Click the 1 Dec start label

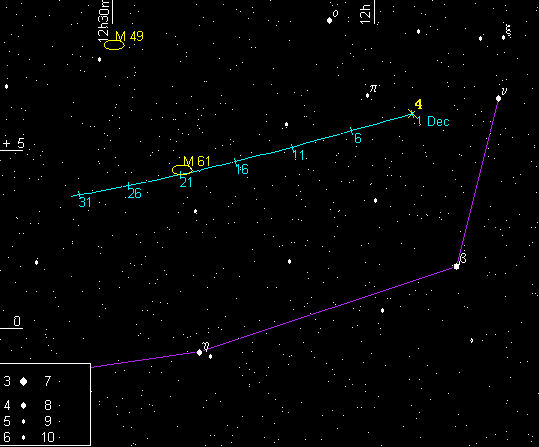point(433,121)
